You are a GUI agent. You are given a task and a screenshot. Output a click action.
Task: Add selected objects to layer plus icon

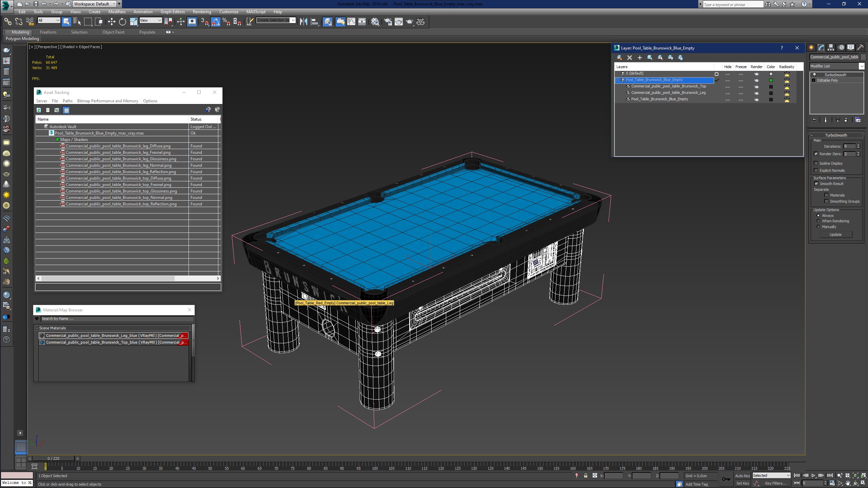coord(640,58)
